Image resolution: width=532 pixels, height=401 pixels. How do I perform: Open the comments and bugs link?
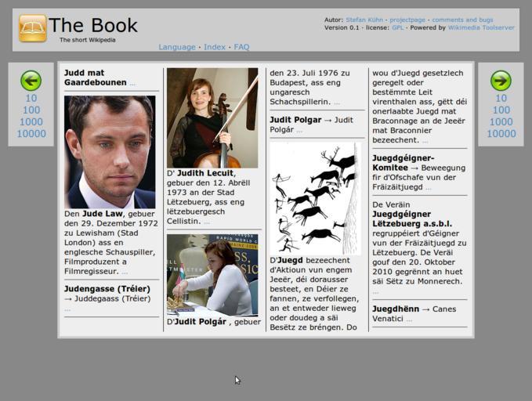coord(462,20)
